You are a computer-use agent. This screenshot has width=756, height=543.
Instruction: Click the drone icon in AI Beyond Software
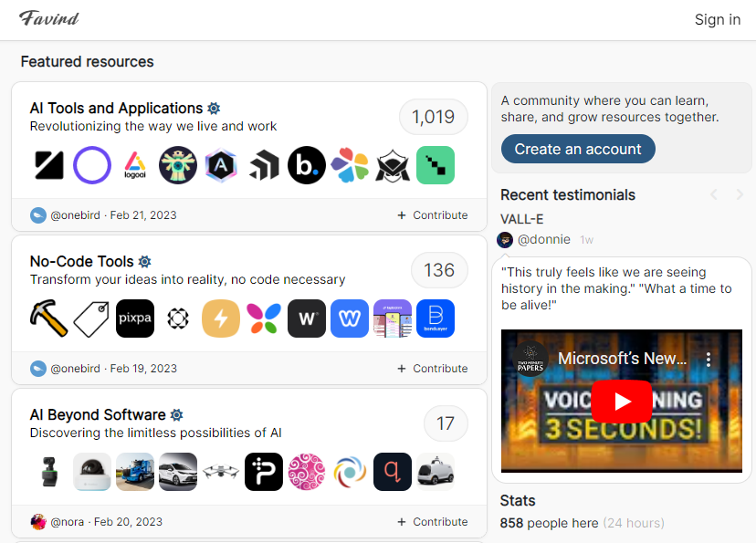(221, 472)
